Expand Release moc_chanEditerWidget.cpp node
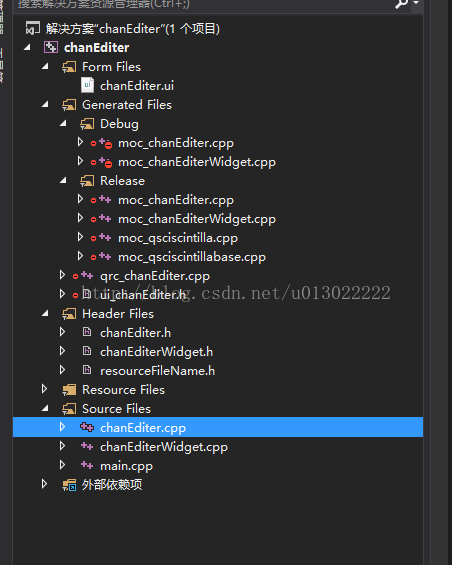This screenshot has width=452, height=565. [80, 218]
